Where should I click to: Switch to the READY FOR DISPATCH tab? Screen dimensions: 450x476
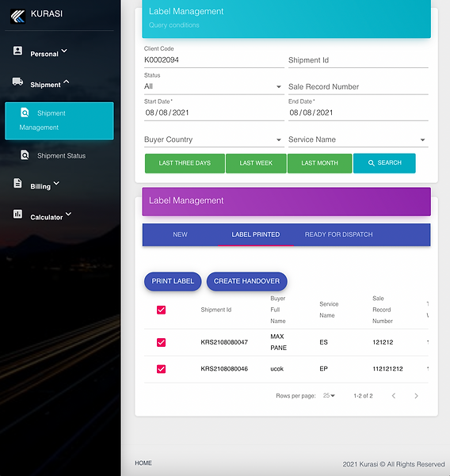(x=338, y=234)
